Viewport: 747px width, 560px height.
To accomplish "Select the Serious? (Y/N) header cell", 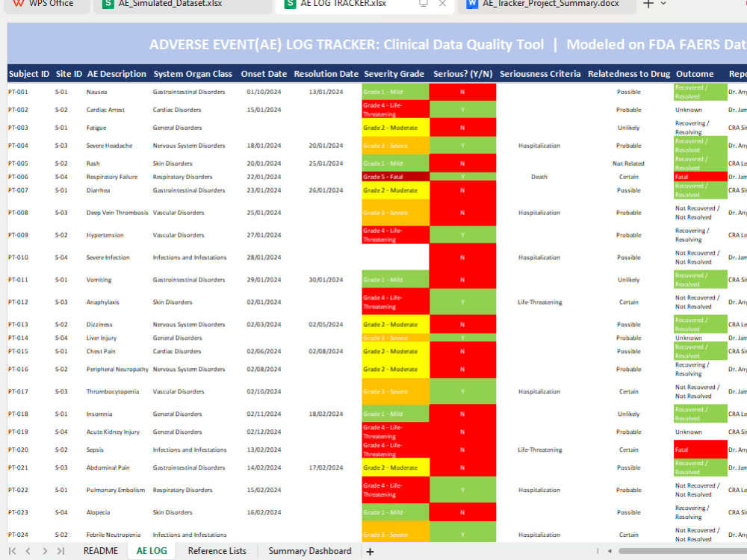I will pyautogui.click(x=462, y=74).
